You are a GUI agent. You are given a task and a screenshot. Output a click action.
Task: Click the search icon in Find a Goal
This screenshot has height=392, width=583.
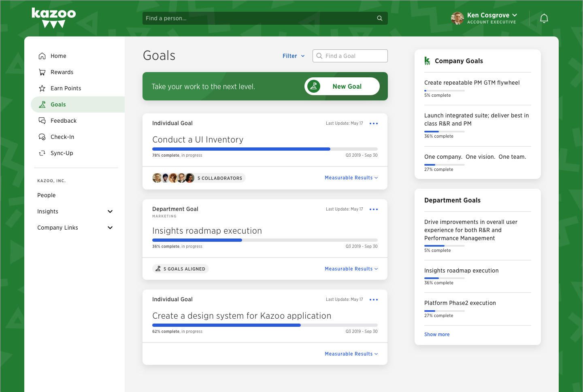click(x=319, y=56)
